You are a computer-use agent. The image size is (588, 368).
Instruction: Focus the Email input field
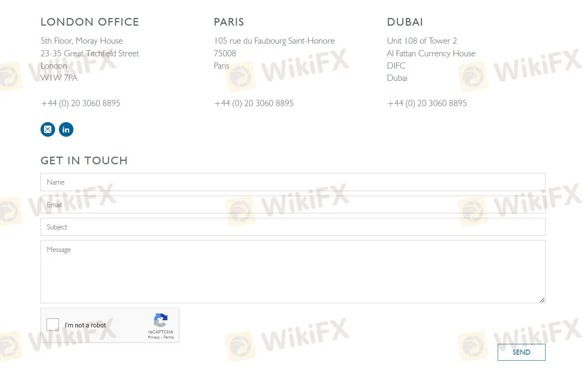tap(293, 204)
